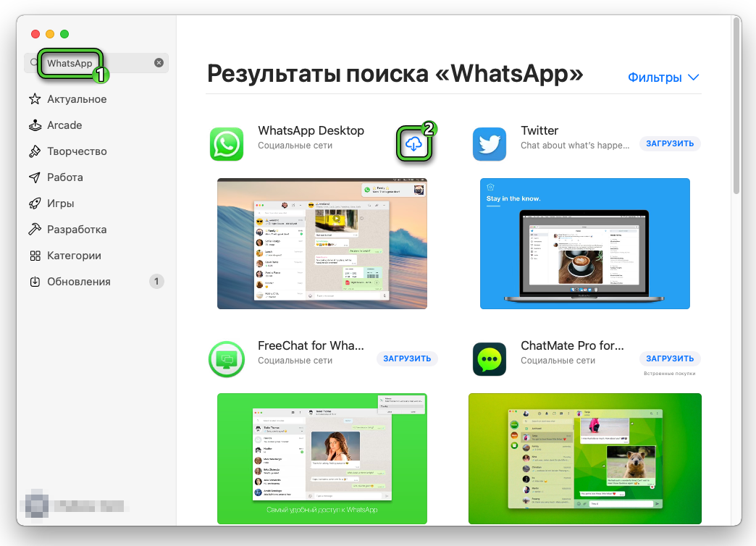
Task: Open the ChatMate Pro screenshot preview
Action: pyautogui.click(x=585, y=458)
